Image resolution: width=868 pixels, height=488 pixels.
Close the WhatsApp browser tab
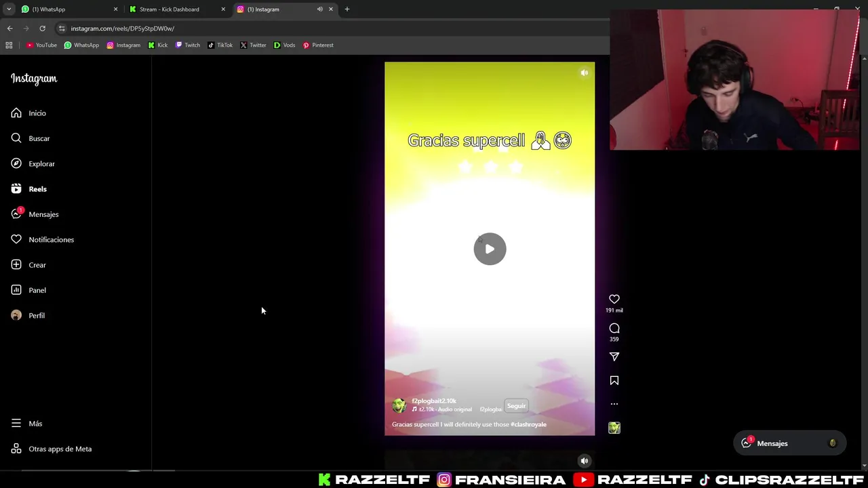pyautogui.click(x=115, y=9)
